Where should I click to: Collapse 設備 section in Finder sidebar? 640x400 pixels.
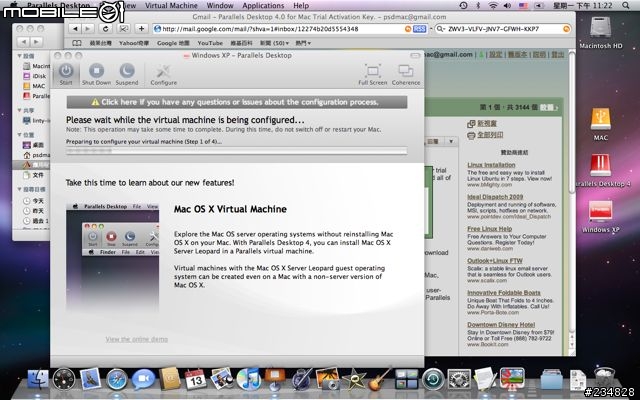coord(19,56)
